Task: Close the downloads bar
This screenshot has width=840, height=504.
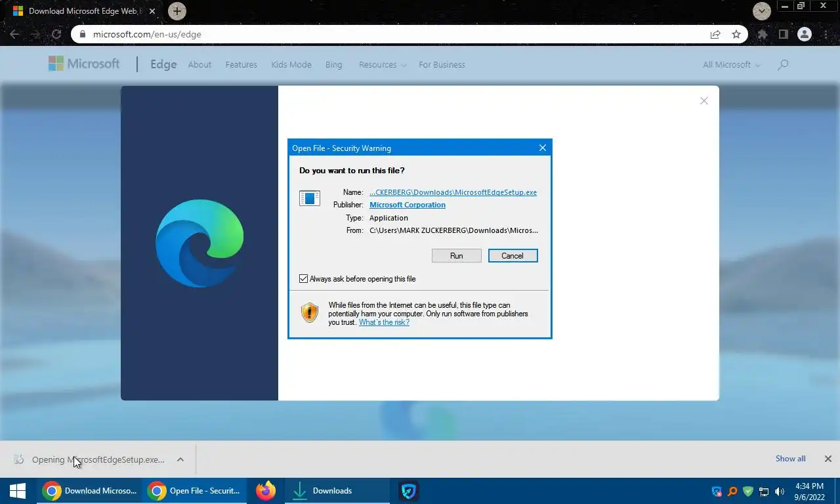Action: coord(828,459)
